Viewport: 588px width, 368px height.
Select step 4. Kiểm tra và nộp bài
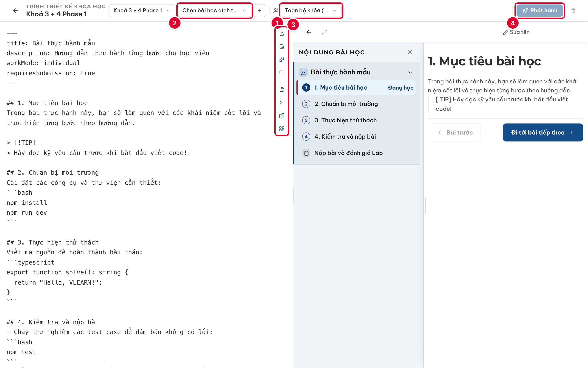pyautogui.click(x=356, y=137)
